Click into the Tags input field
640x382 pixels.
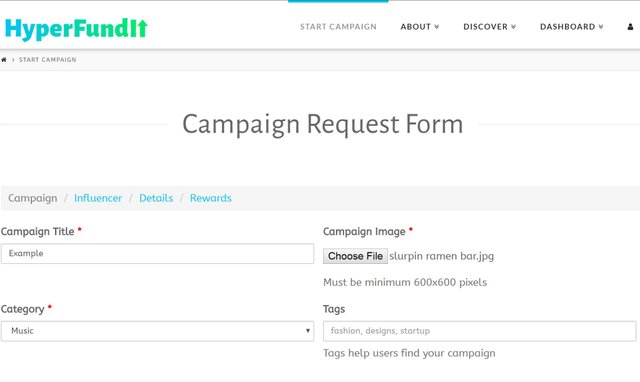(480, 331)
